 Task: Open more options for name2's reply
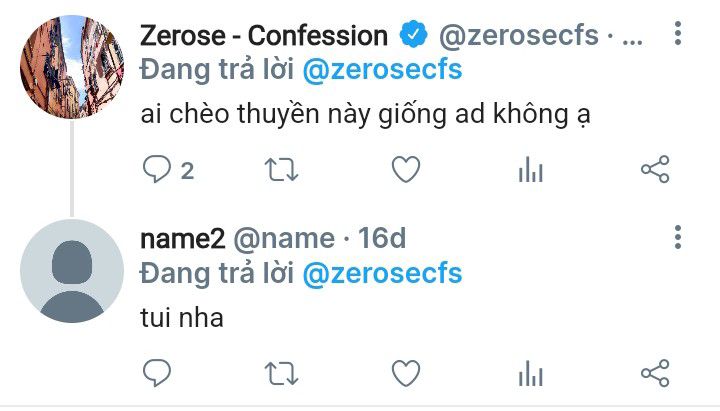pyautogui.click(x=678, y=237)
